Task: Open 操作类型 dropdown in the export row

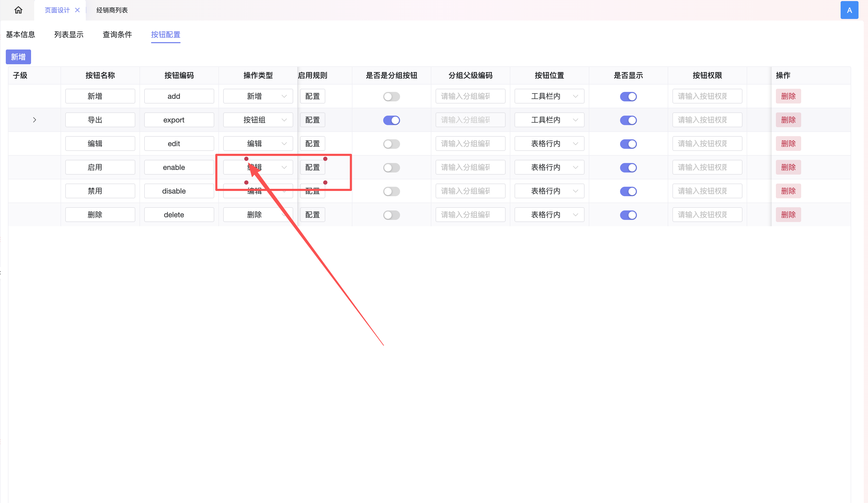Action: click(x=258, y=120)
